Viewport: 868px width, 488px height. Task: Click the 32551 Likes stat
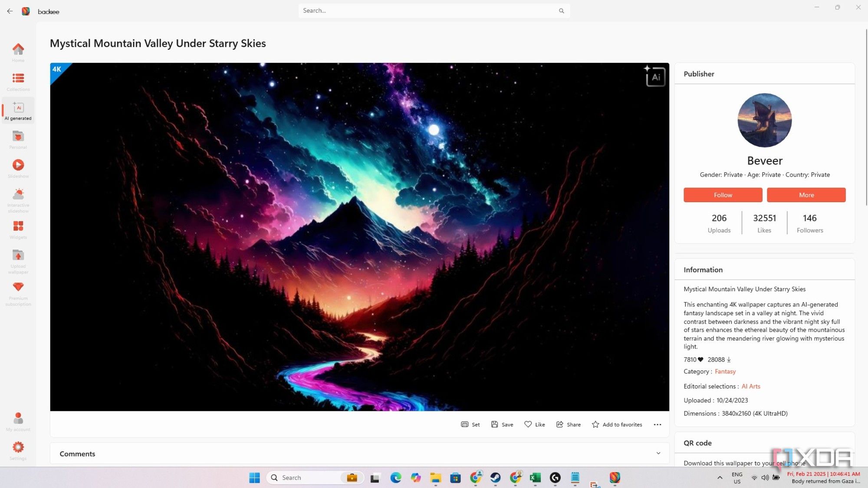point(764,223)
